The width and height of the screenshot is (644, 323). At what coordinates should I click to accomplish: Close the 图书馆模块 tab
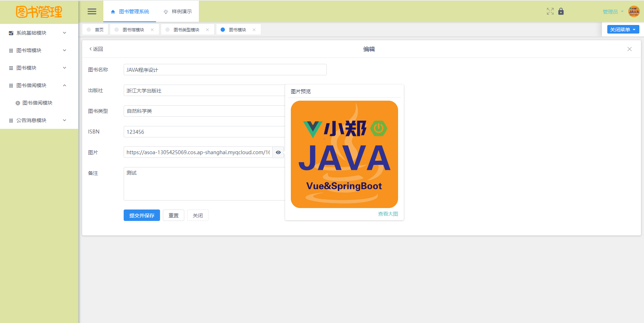[x=152, y=30]
